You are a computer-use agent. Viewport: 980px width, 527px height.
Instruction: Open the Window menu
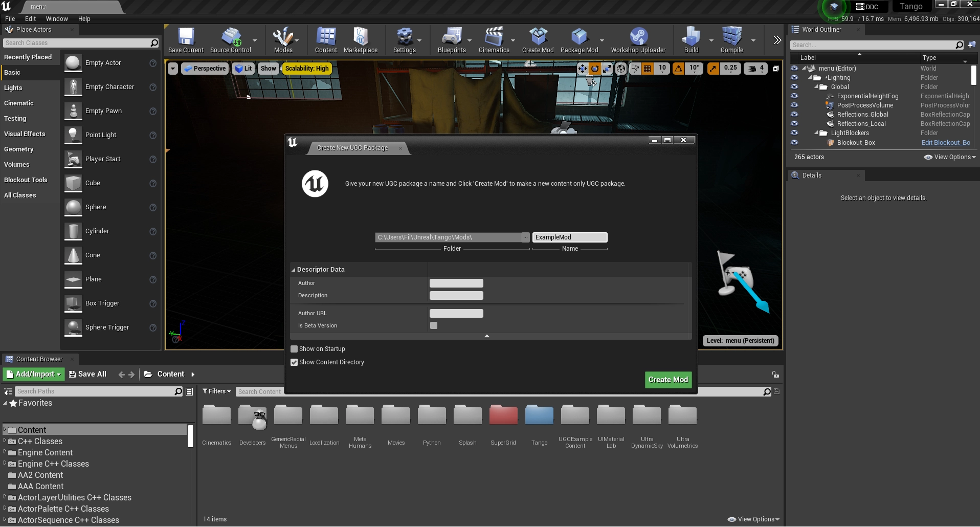tap(57, 19)
